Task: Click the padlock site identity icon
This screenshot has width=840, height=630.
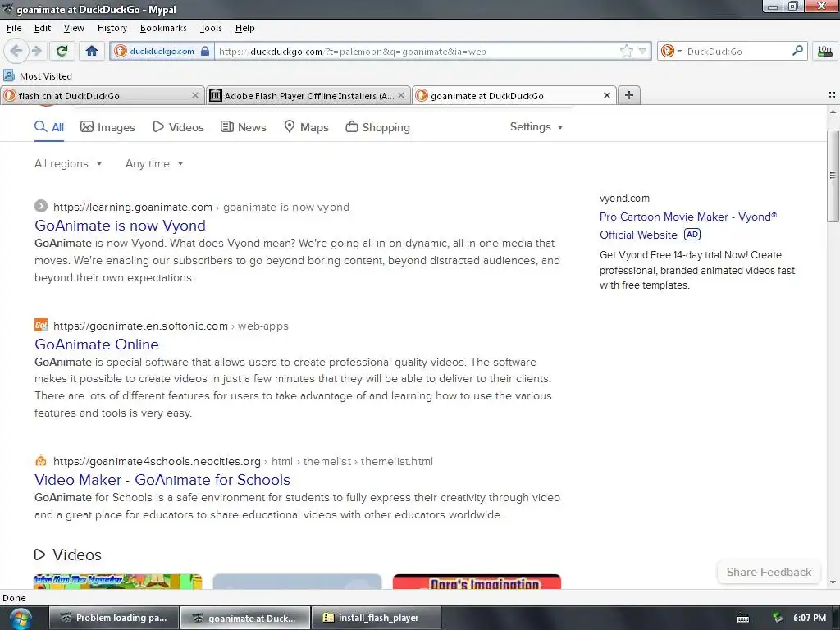Action: pyautogui.click(x=204, y=52)
